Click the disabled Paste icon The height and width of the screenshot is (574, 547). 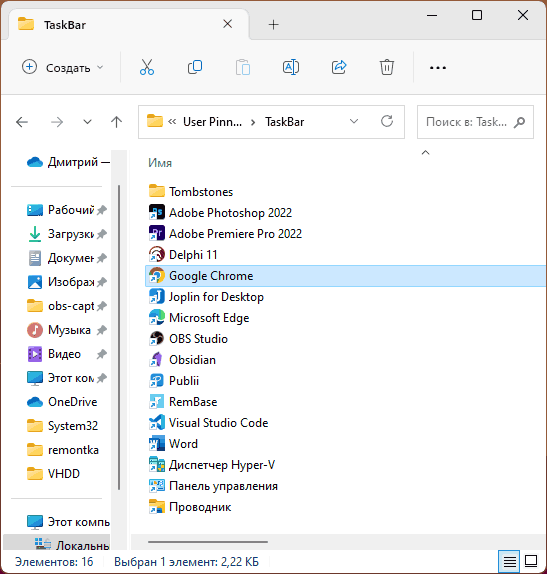pyautogui.click(x=243, y=67)
